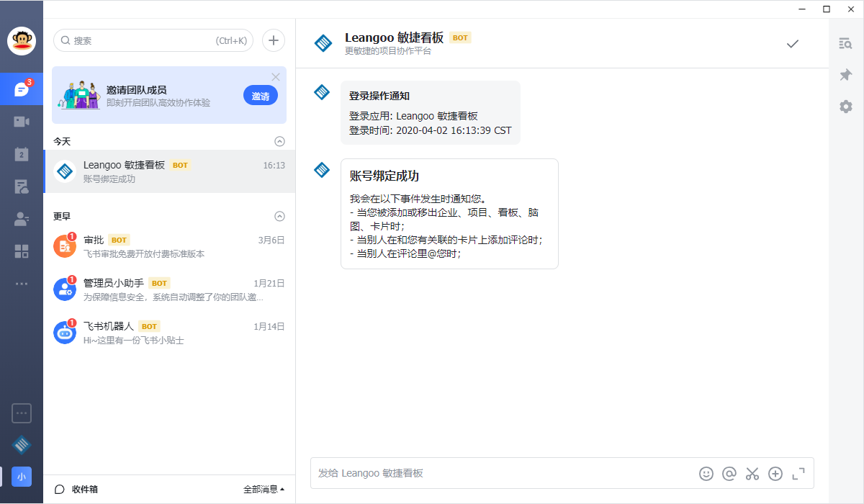Collapse the 更早 section
Screen dimensions: 864x504
(x=280, y=216)
